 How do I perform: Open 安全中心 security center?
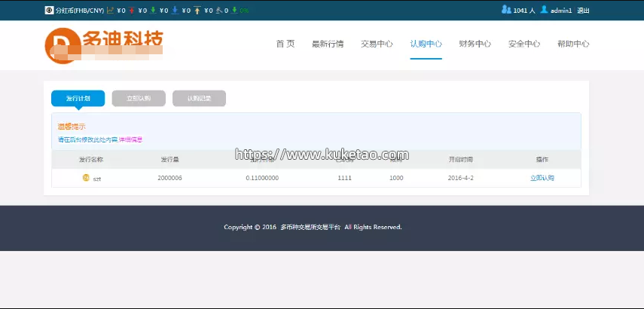tap(524, 44)
